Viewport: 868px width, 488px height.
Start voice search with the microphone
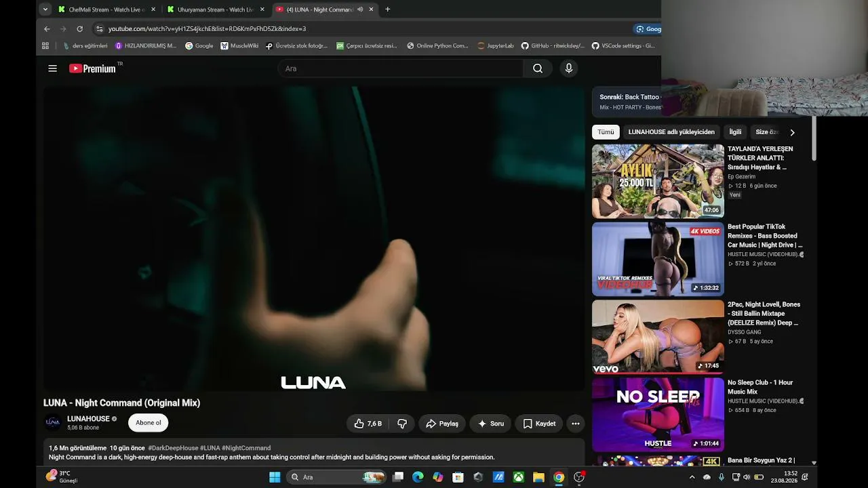[569, 68]
